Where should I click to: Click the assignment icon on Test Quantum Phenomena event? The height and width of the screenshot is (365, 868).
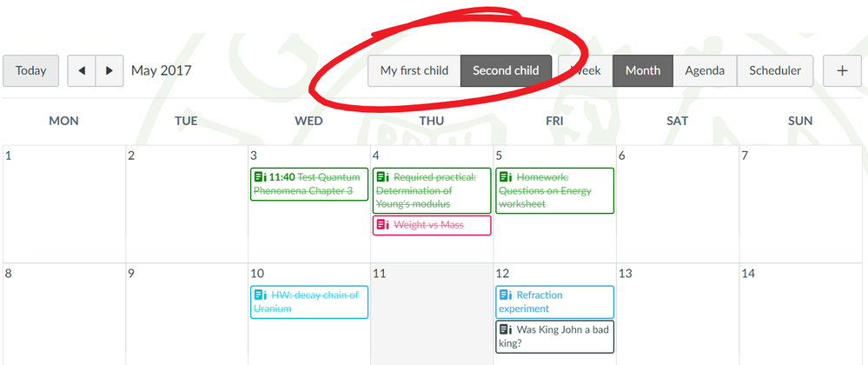pyautogui.click(x=260, y=177)
